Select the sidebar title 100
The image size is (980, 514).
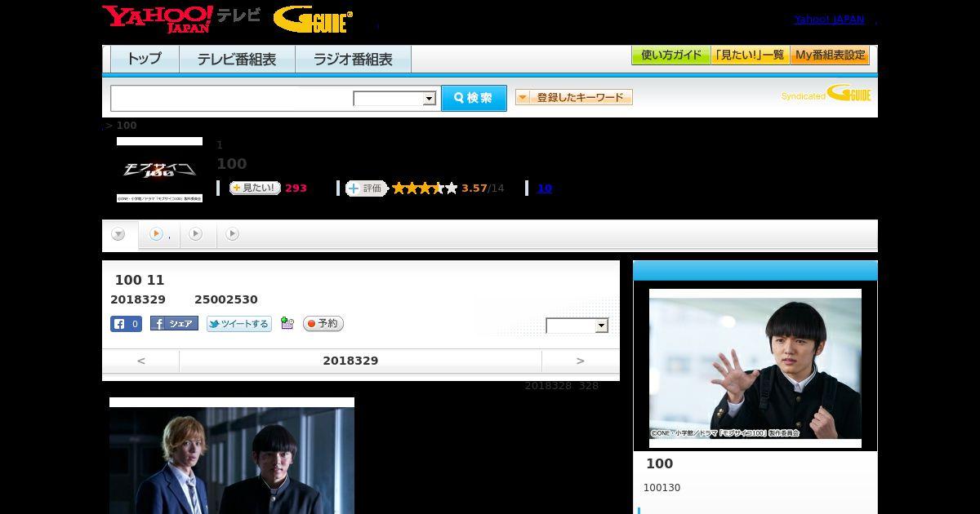660,463
